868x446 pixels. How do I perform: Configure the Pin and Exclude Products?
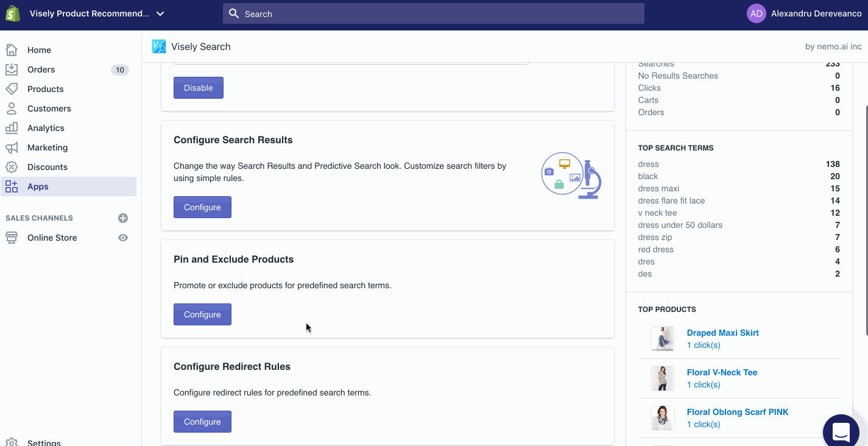(x=202, y=314)
